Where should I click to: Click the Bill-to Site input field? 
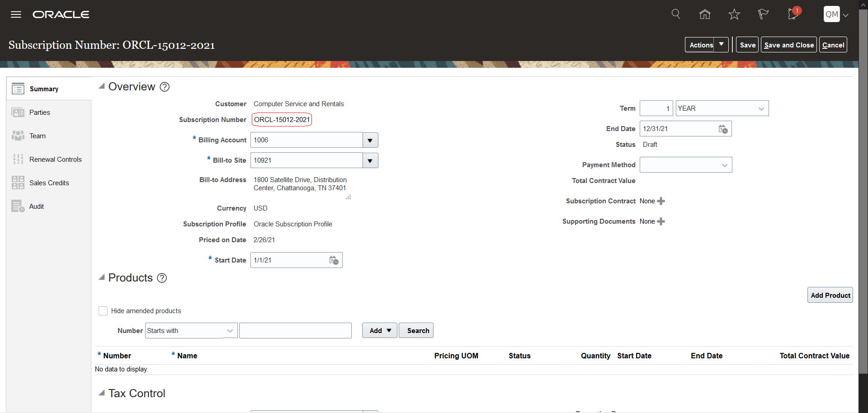click(307, 160)
